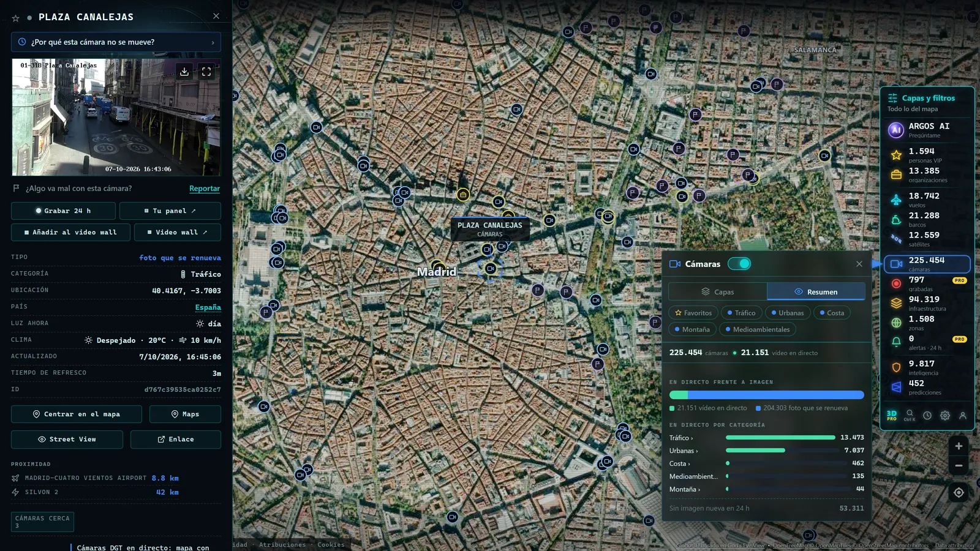The width and height of the screenshot is (980, 551).
Task: Zoom in on the map
Action: click(959, 446)
